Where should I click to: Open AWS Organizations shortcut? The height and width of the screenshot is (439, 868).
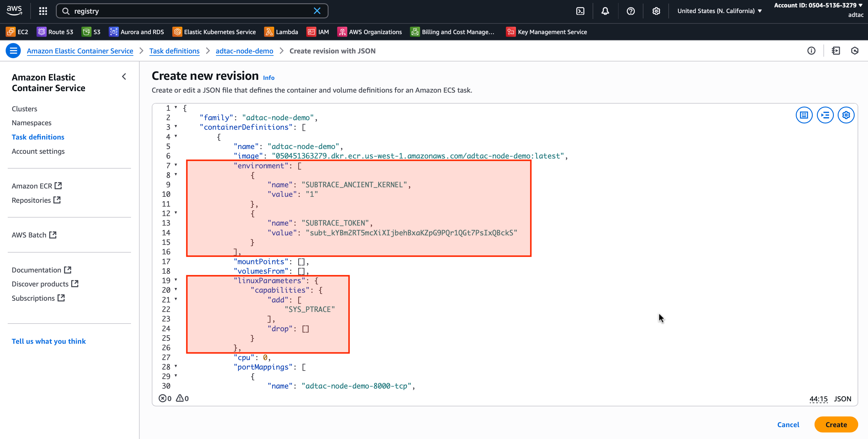(369, 32)
